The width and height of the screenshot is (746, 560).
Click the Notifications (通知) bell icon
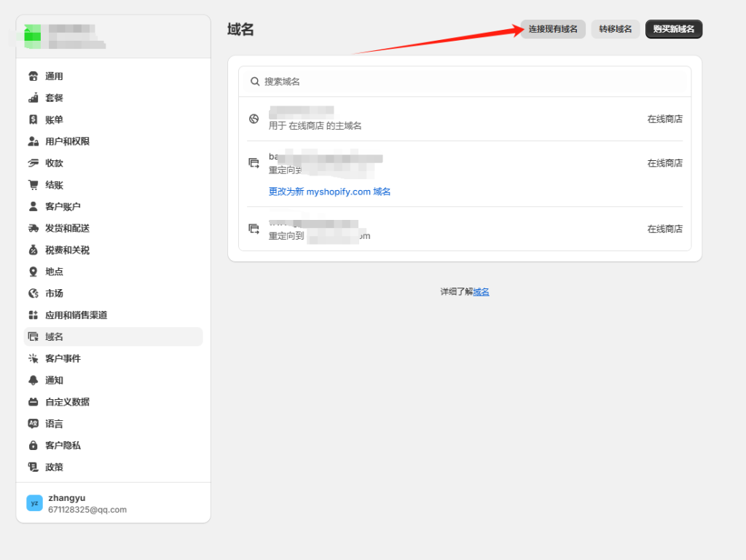click(x=33, y=380)
